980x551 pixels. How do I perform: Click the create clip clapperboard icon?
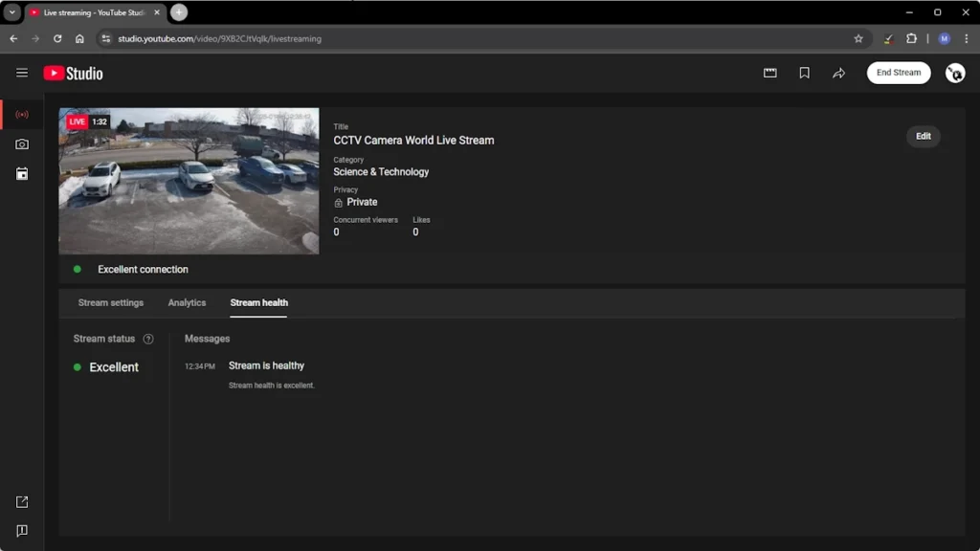pos(769,73)
